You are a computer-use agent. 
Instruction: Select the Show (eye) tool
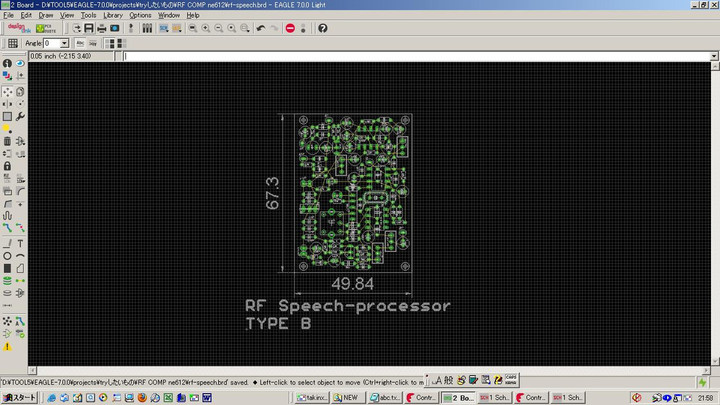[20, 63]
